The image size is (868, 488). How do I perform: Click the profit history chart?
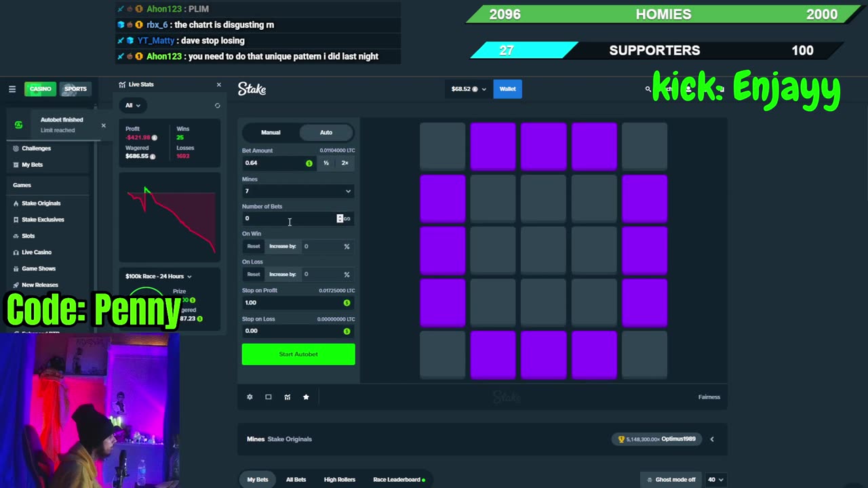point(170,218)
